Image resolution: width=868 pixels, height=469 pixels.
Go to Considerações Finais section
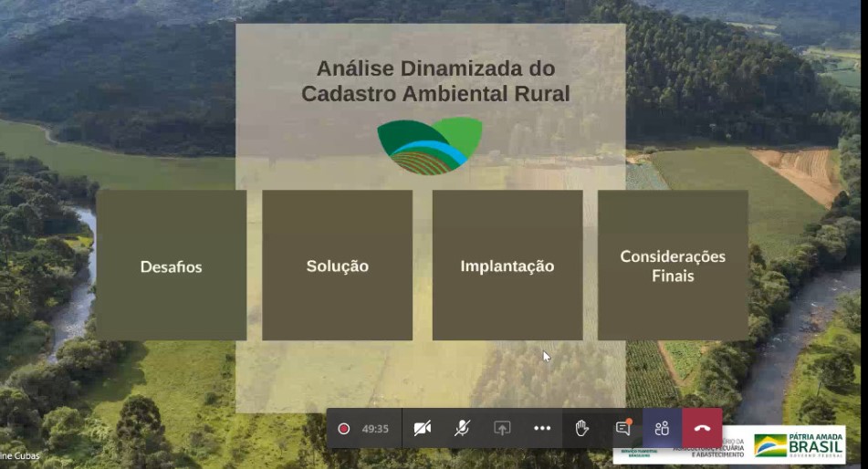pos(673,266)
